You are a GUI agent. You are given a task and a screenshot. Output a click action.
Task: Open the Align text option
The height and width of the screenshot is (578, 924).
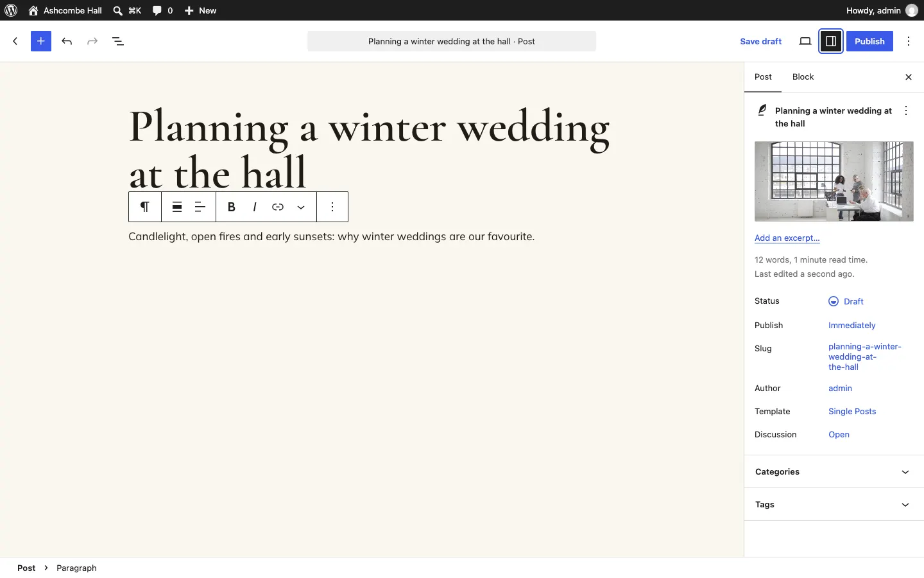tap(200, 207)
